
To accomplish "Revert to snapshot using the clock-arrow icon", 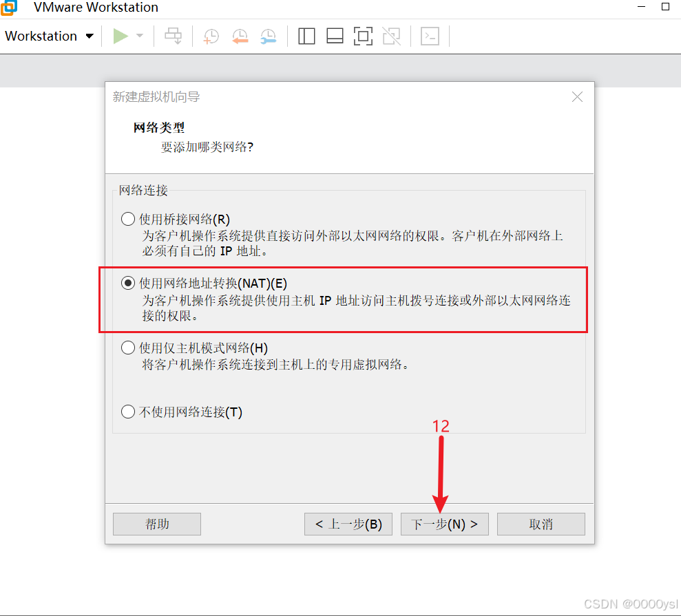I will 240,36.
